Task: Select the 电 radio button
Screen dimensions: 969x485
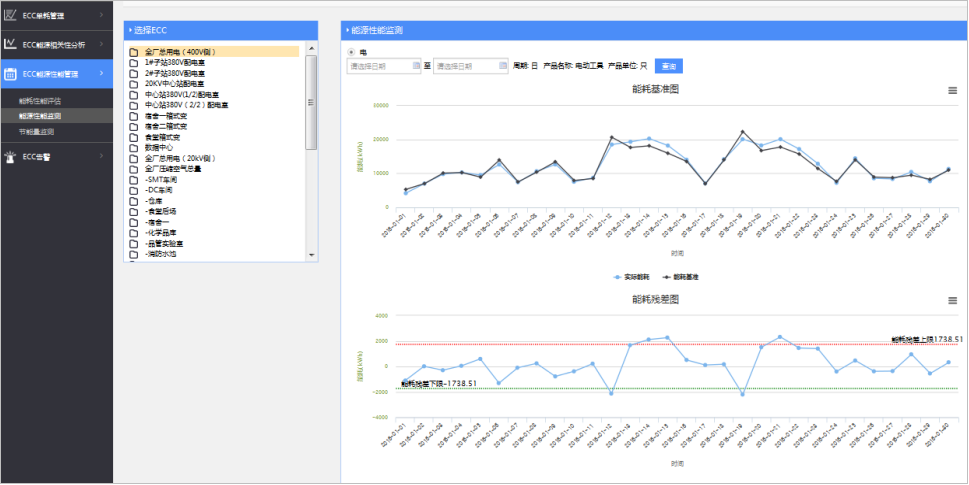Action: 351,52
